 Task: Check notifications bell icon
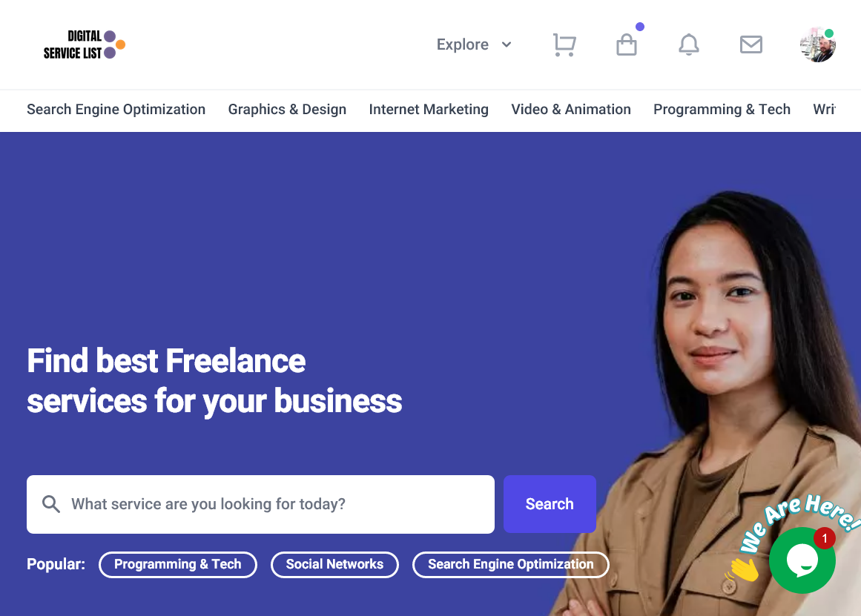[689, 44]
